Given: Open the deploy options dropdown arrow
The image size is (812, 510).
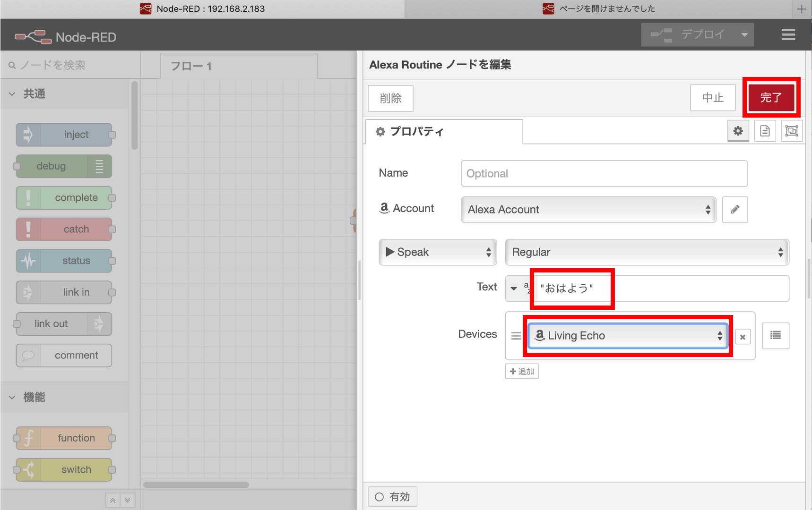Looking at the screenshot, I should click(744, 34).
